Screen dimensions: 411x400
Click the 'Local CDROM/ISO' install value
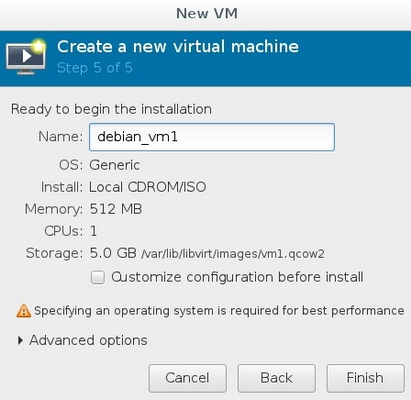pyautogui.click(x=148, y=187)
